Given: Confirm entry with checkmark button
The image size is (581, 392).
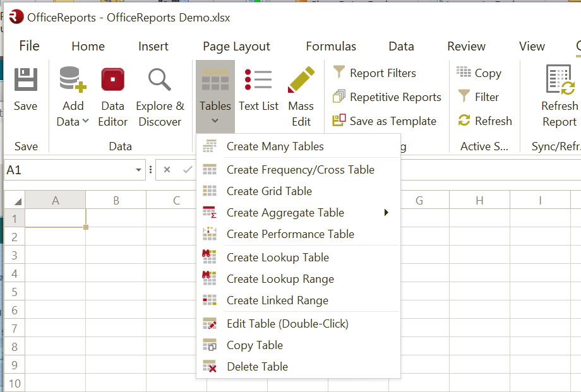Looking at the screenshot, I should (188, 170).
